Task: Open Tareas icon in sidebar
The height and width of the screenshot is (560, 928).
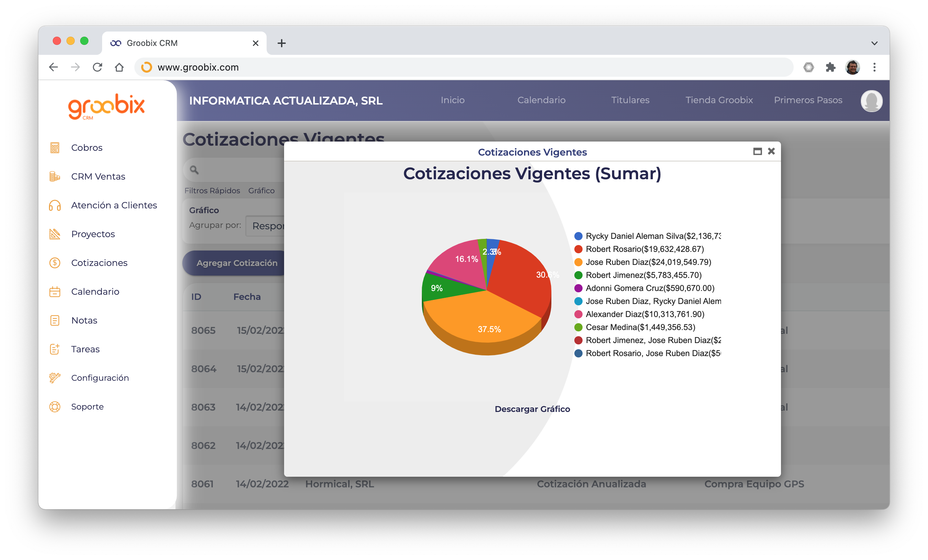Action: 55,349
